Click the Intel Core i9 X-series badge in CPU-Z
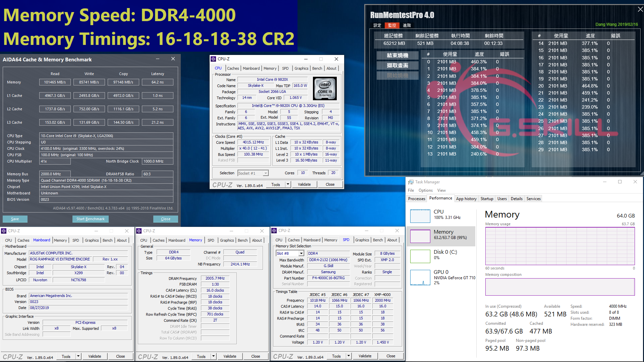This screenshot has width=644, height=362. coord(324,88)
